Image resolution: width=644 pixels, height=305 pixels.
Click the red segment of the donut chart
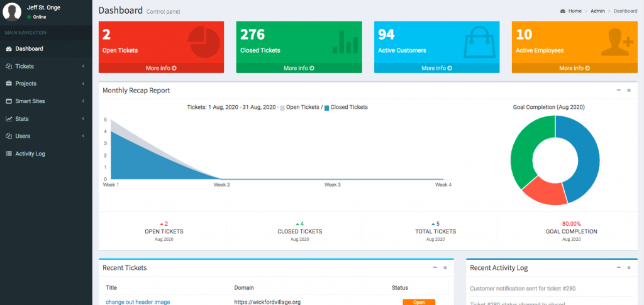[547, 191]
